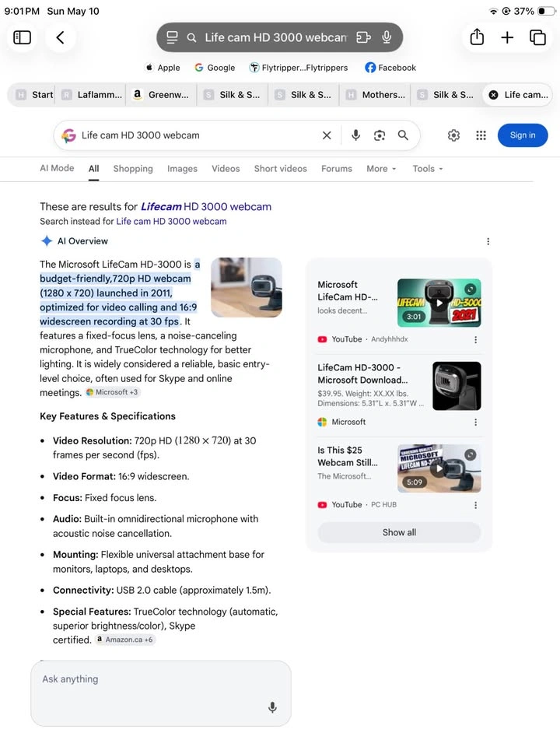
Task: Clear the Google search box text
Action: [x=327, y=135]
